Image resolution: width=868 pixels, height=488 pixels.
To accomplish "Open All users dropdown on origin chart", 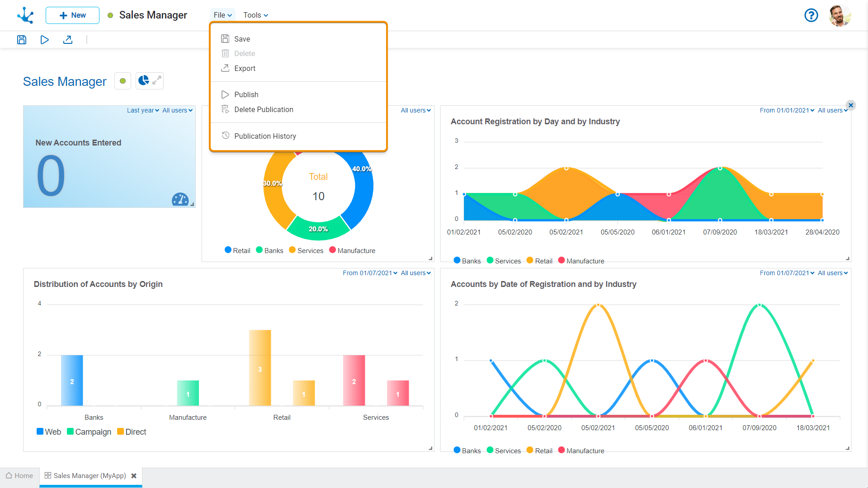I will tap(415, 273).
